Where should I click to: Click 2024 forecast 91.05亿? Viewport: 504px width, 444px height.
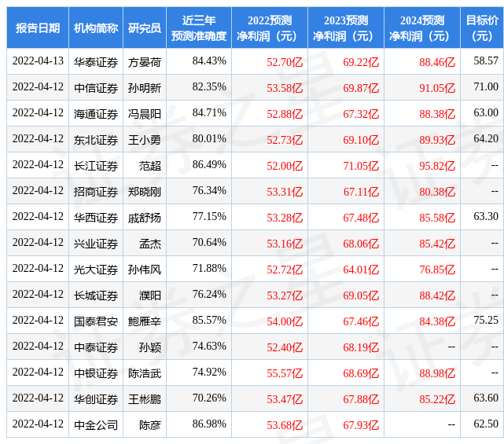pos(437,88)
